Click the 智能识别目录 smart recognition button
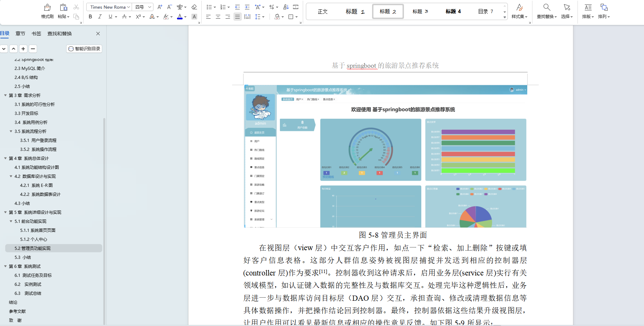 84,48
